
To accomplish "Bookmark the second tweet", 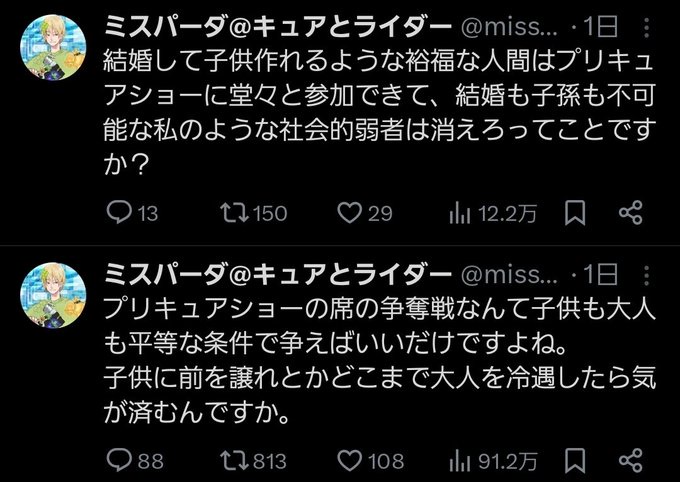I will point(576,461).
